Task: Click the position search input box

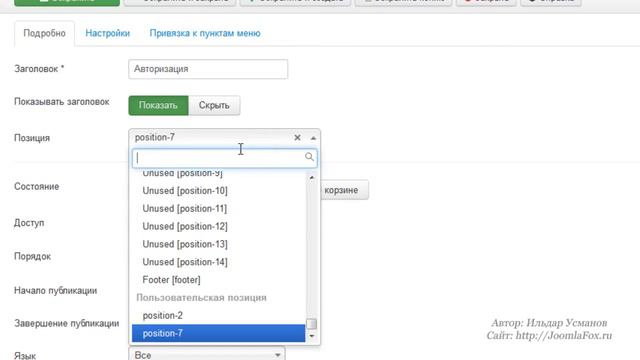Action: [x=224, y=158]
